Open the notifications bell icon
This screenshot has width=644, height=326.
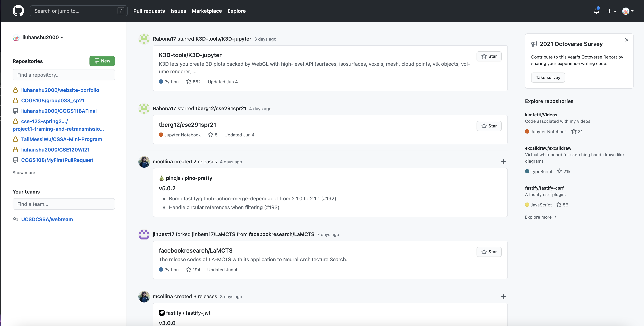tap(597, 11)
